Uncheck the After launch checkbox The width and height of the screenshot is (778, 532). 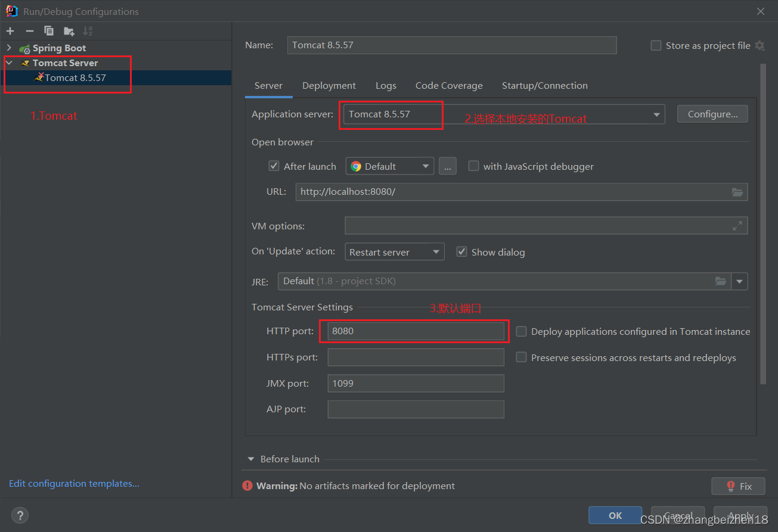click(274, 166)
